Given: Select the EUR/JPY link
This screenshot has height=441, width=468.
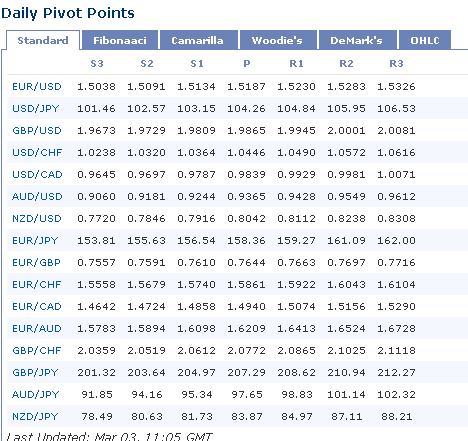Looking at the screenshot, I should click(35, 241).
